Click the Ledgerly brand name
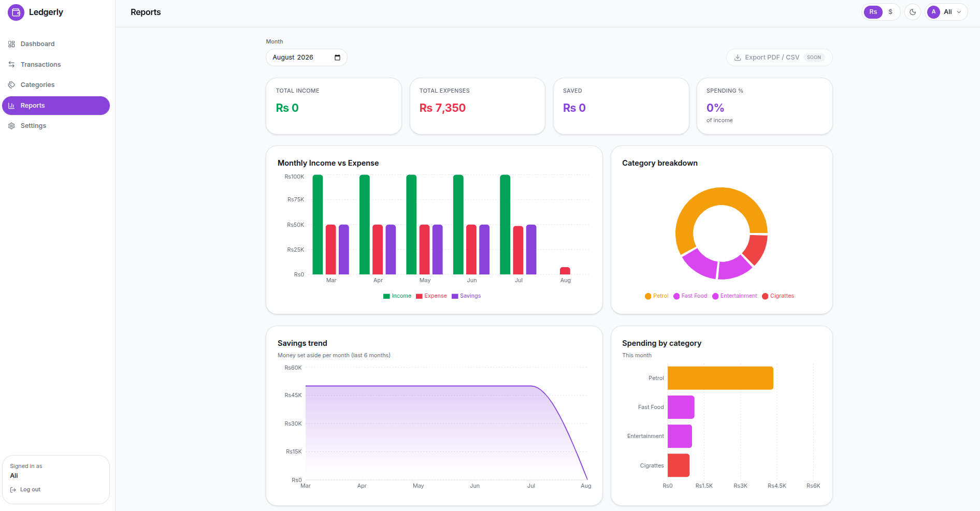 point(46,12)
